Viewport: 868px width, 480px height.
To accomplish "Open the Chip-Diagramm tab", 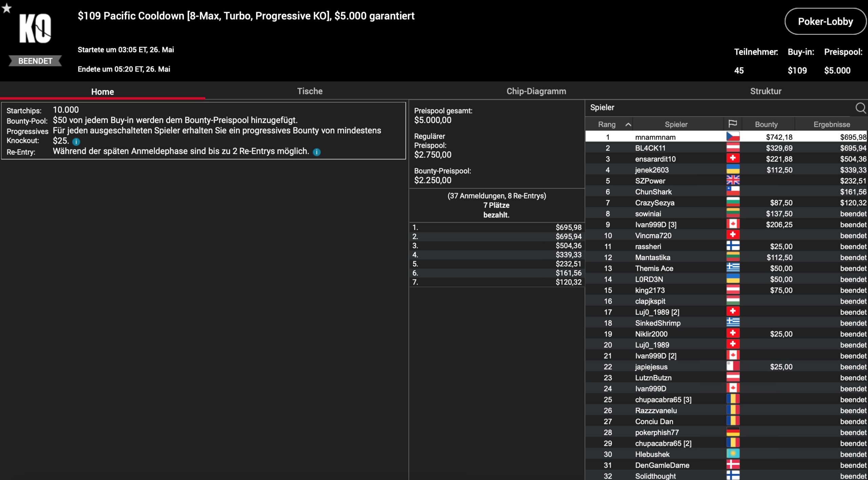I will (536, 91).
